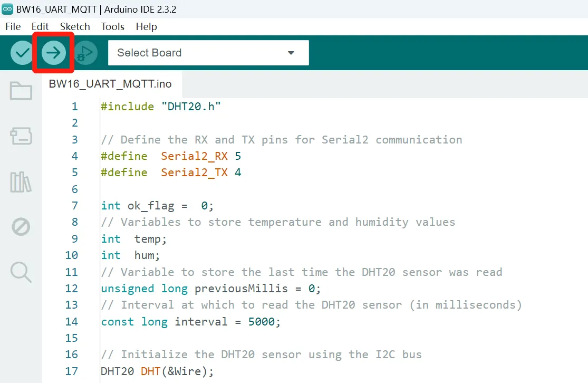The width and height of the screenshot is (588, 383).
Task: Open the File menu
Action: pyautogui.click(x=13, y=26)
